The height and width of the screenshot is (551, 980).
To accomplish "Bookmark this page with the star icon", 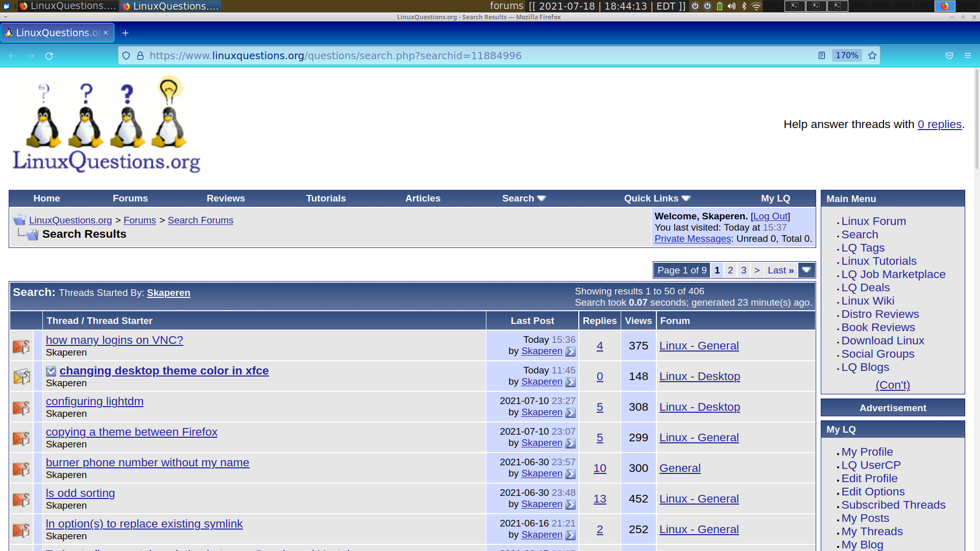I will 872,56.
